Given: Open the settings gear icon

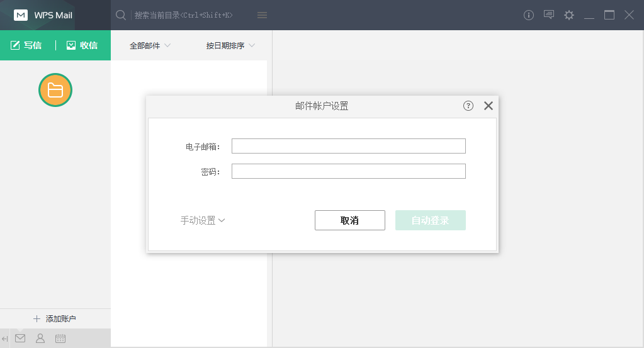Looking at the screenshot, I should [569, 15].
